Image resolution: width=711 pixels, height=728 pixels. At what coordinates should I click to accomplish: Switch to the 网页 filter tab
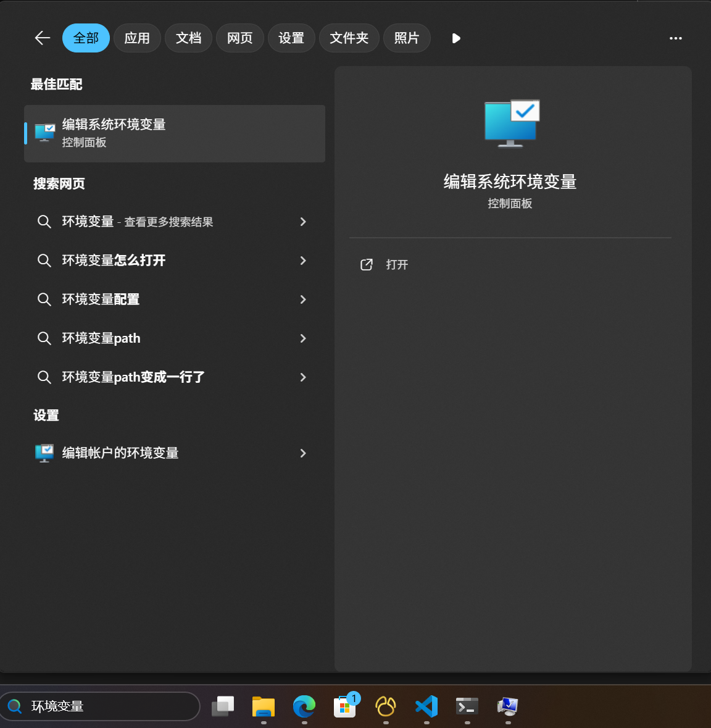[x=240, y=38]
